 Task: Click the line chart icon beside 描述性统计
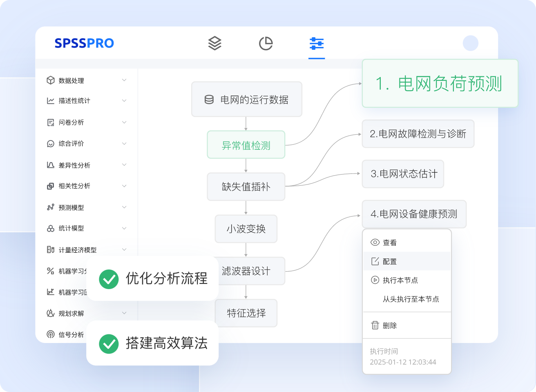point(51,100)
